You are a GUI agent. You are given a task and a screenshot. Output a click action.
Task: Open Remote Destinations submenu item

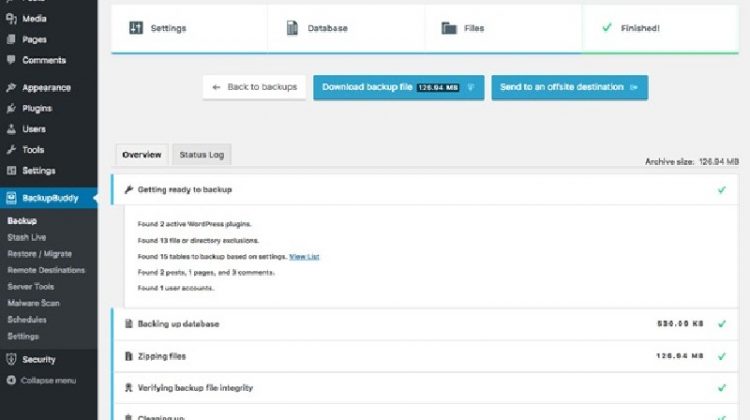pyautogui.click(x=46, y=270)
